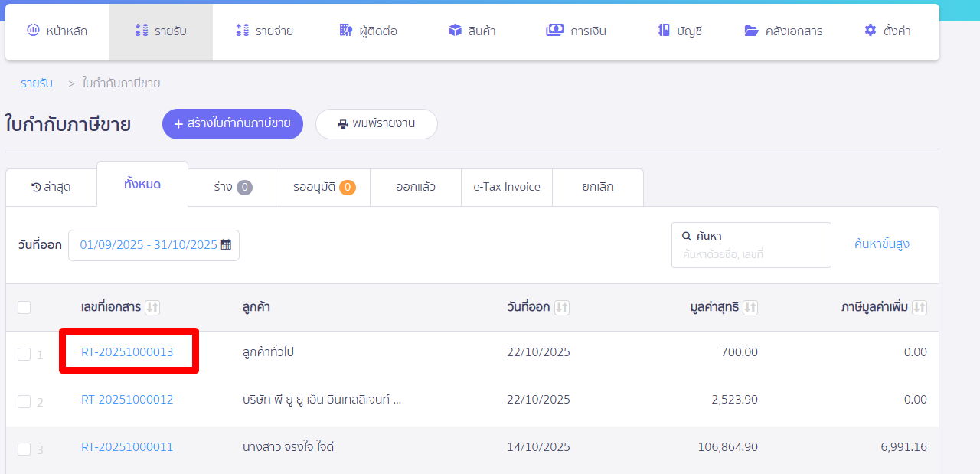Switch to the e-Tax Invoice tab
980x474 pixels.
(506, 186)
